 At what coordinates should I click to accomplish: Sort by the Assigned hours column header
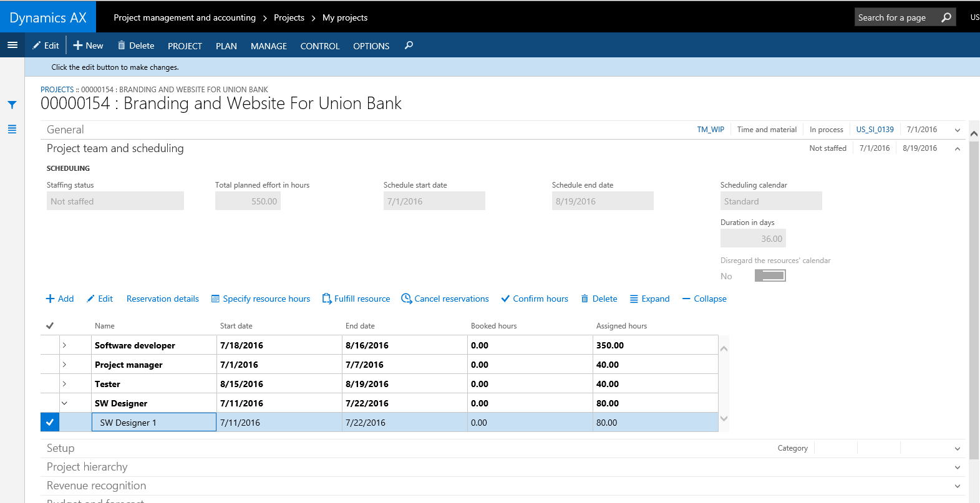[621, 325]
